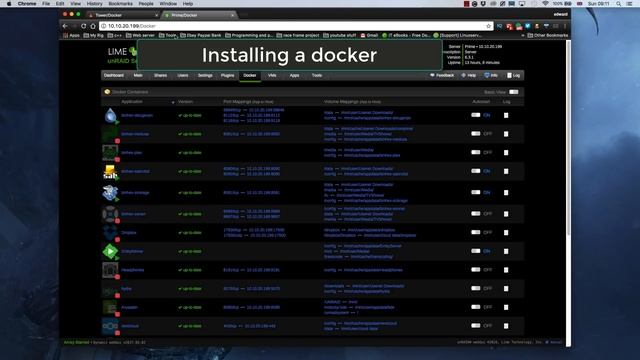Toggle the Basic View switch
The image size is (640, 360).
coord(514,92)
